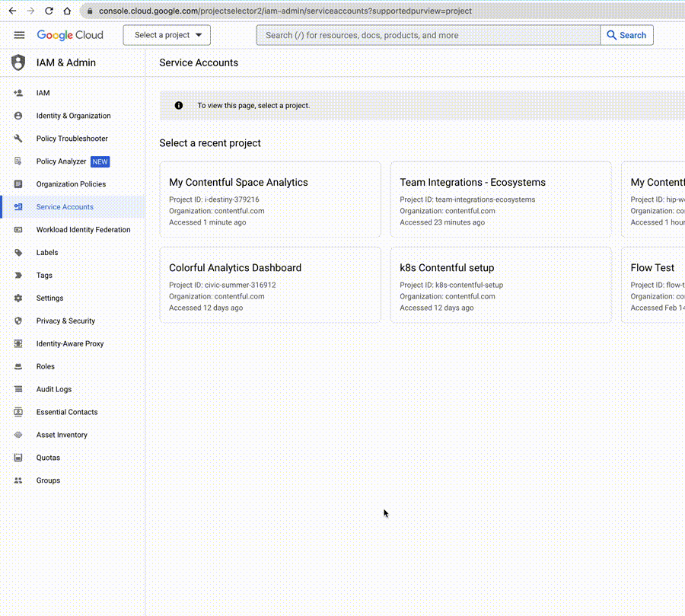Viewport: 685px width, 616px height.
Task: Open Policy Troubleshooter menu item
Action: tap(73, 139)
